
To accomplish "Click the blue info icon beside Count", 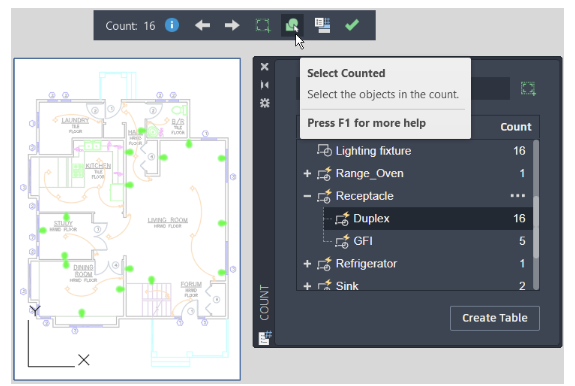I will point(172,25).
